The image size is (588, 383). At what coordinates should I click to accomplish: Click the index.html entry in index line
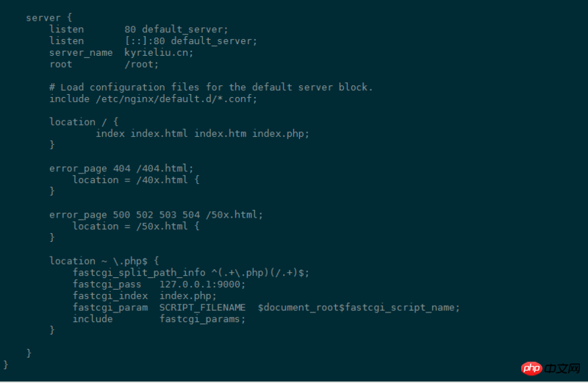(x=159, y=134)
